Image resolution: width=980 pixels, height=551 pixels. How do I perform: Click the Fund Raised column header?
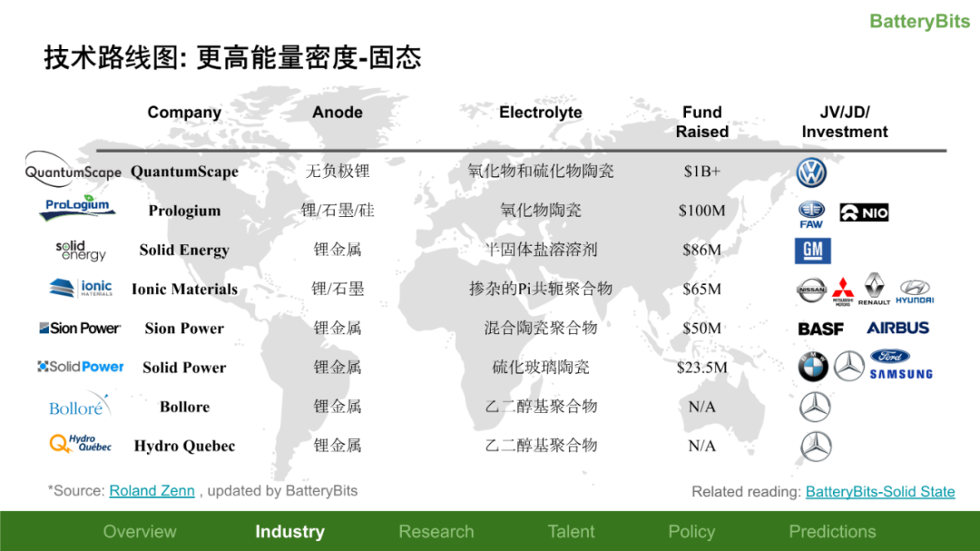pyautogui.click(x=701, y=122)
